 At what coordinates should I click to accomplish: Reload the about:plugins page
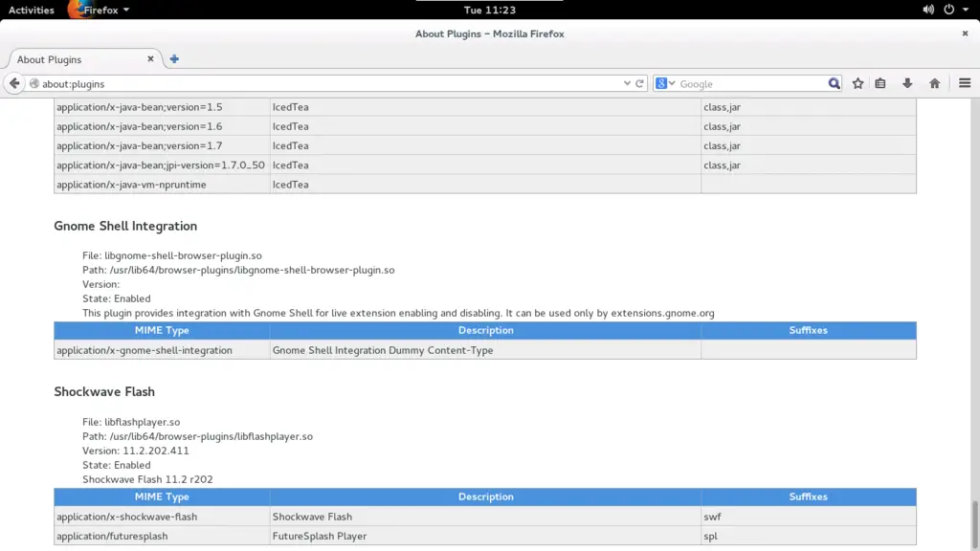(x=639, y=84)
